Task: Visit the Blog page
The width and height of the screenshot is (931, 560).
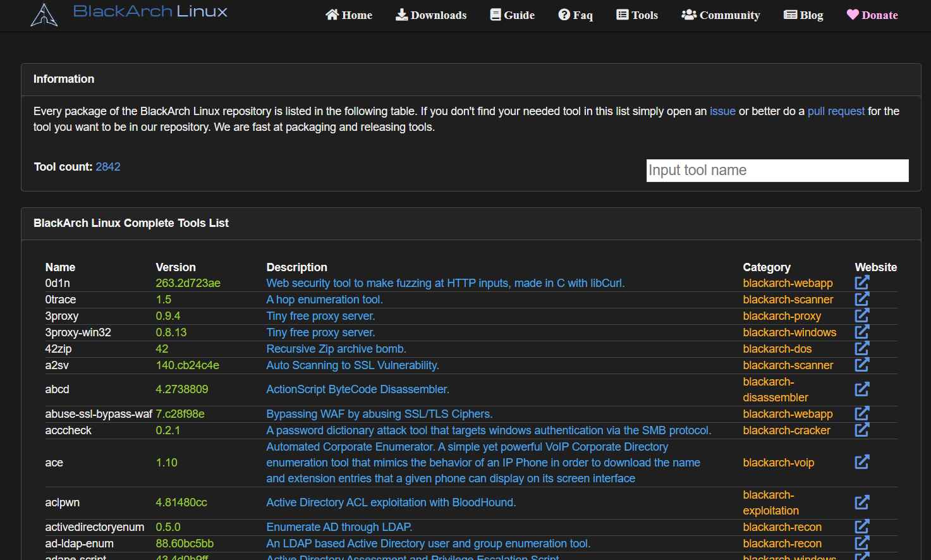Action: tap(803, 15)
